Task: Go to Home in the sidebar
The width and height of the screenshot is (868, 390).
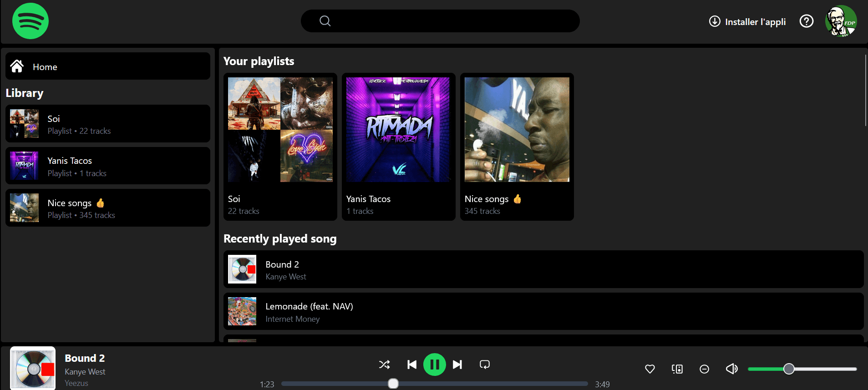Action: 108,66
